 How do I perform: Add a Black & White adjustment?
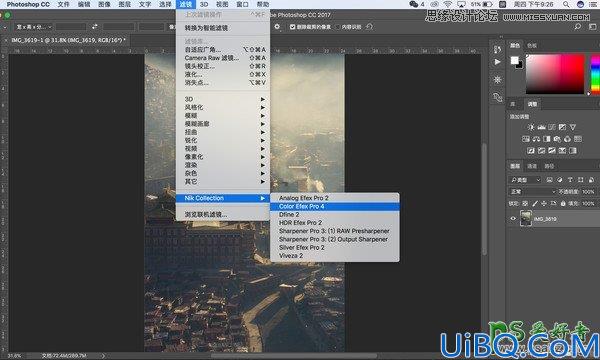click(546, 139)
